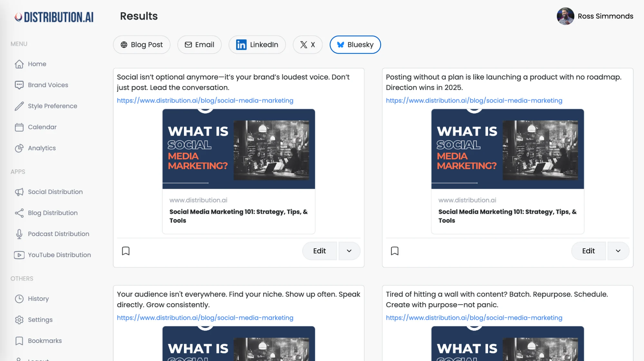Expand options next to Edit on first post
Viewport: 644px width, 361px height.
tap(349, 251)
